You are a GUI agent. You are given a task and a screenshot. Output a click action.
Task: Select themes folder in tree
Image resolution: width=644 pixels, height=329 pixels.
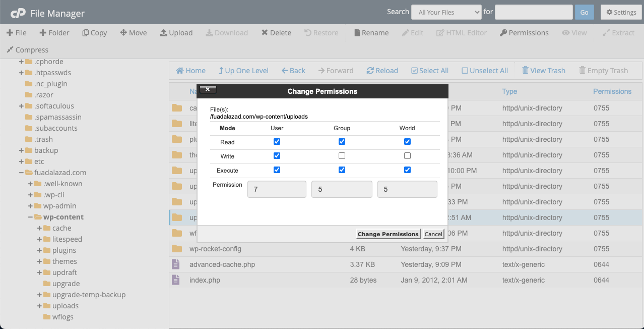pos(65,261)
